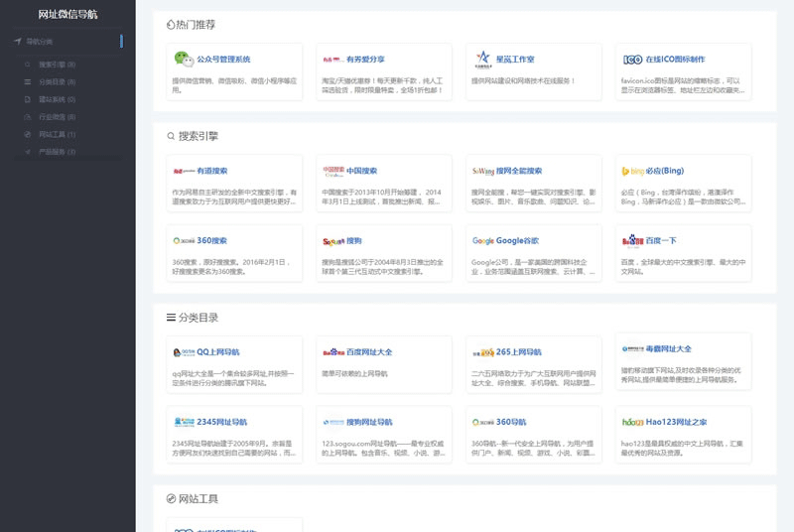Click the 2345 logo icon

click(x=184, y=422)
